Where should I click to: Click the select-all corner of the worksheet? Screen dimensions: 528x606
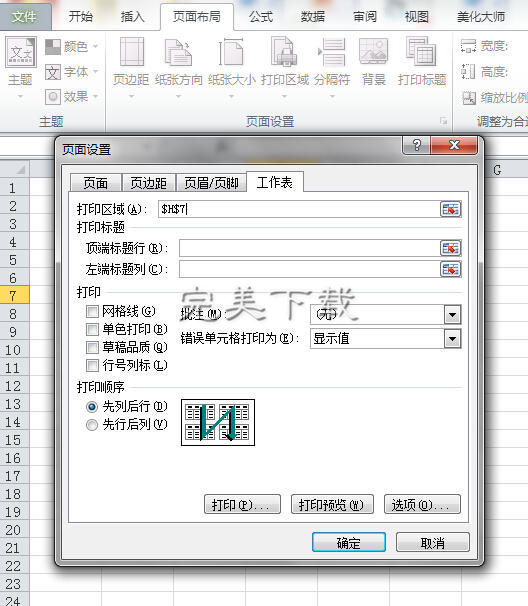[x=15, y=169]
